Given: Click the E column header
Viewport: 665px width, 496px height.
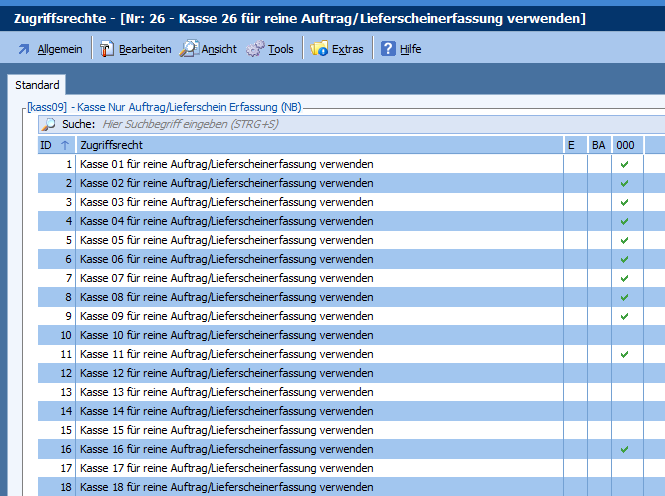Looking at the screenshot, I should (571, 146).
